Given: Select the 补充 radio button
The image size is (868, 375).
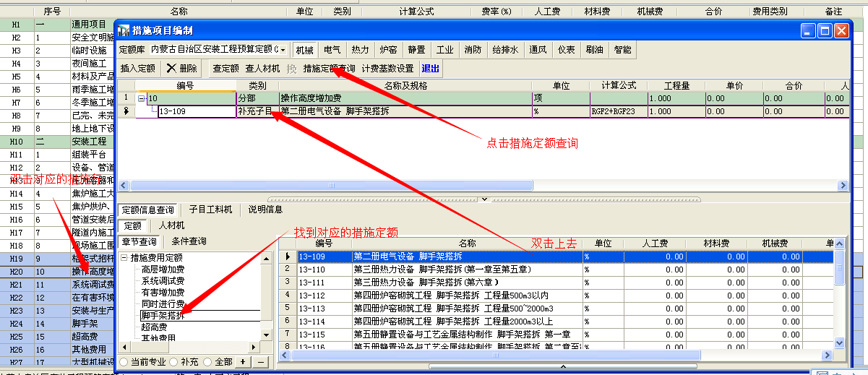Looking at the screenshot, I should point(173,361).
